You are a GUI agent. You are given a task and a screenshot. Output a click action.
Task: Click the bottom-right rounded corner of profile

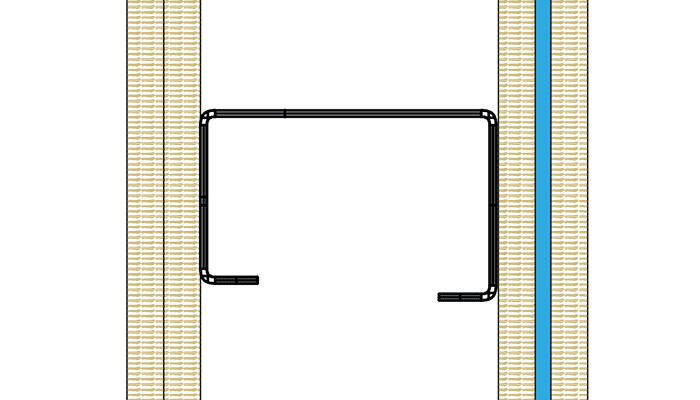[489, 293]
